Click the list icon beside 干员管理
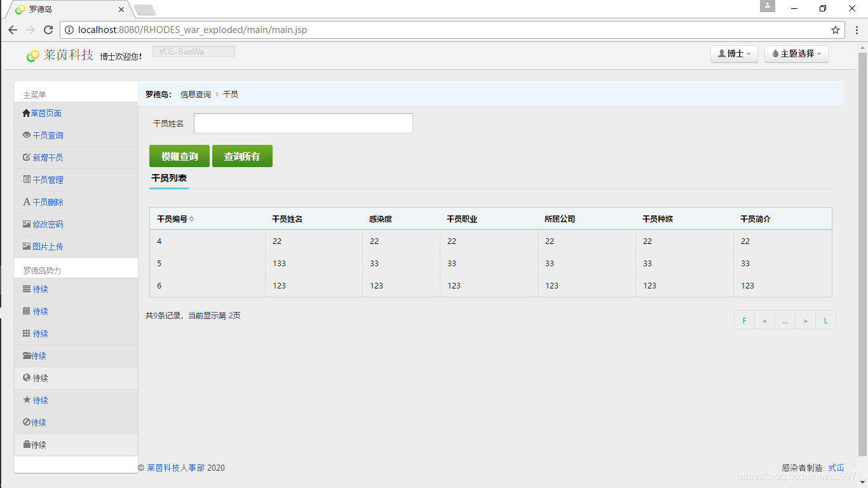This screenshot has width=868, height=488. pyautogui.click(x=27, y=179)
